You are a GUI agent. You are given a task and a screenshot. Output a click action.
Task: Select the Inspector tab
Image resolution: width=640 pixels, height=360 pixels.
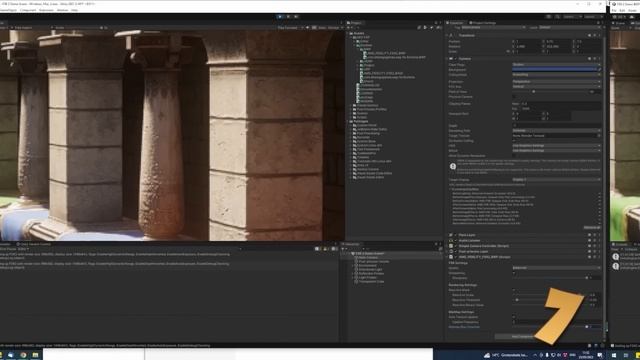(x=456, y=23)
